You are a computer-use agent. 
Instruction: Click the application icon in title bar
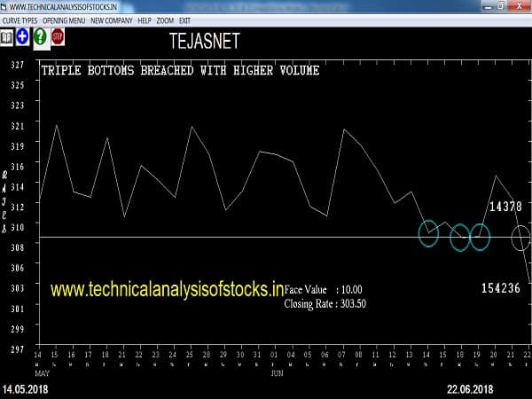click(x=5, y=6)
